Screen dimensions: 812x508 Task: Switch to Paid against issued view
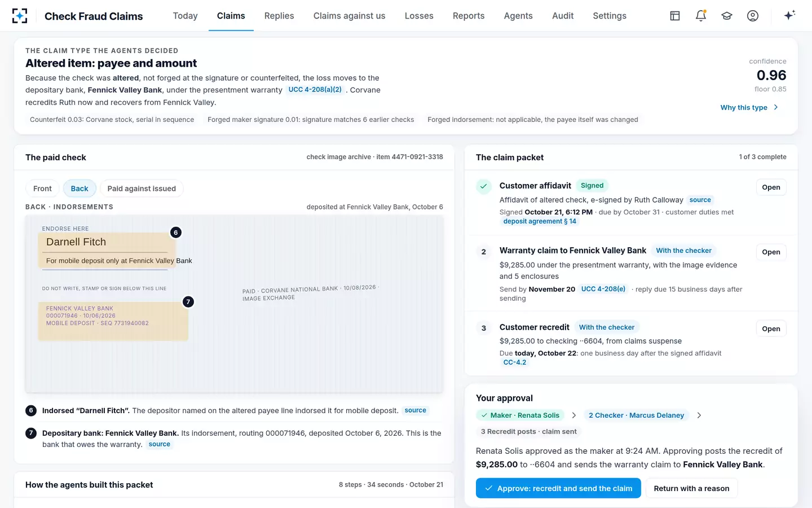tap(142, 189)
